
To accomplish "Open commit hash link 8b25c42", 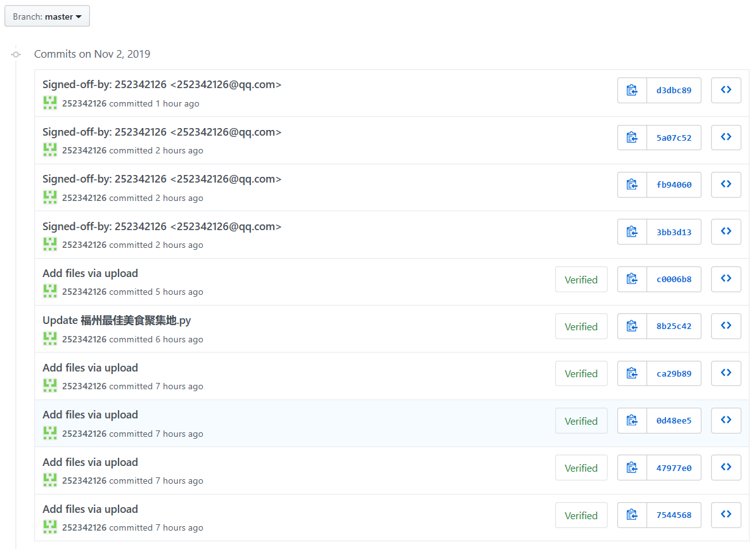I will [x=674, y=326].
